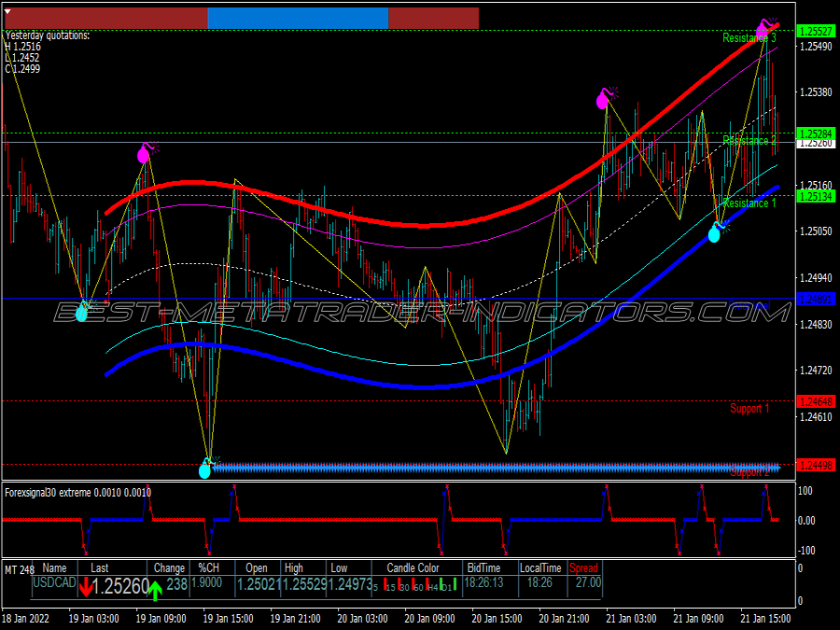Click the second red segment right of the blue bar
The width and height of the screenshot is (840, 630).
click(433, 19)
